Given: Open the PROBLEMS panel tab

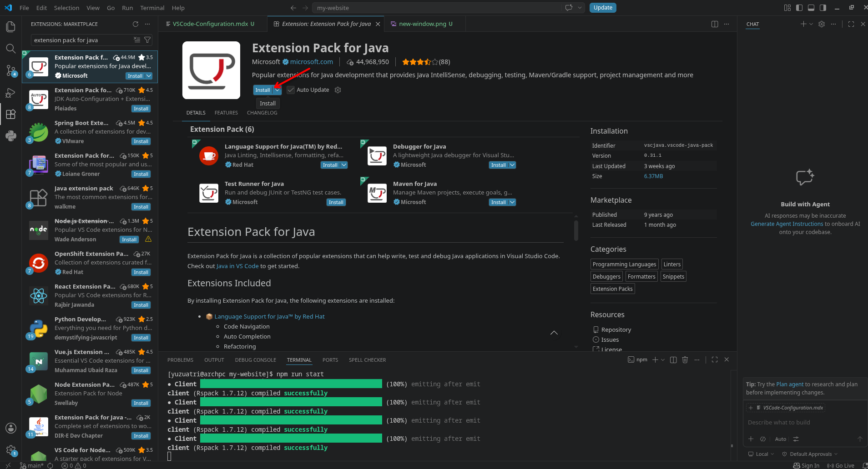Looking at the screenshot, I should (x=180, y=360).
